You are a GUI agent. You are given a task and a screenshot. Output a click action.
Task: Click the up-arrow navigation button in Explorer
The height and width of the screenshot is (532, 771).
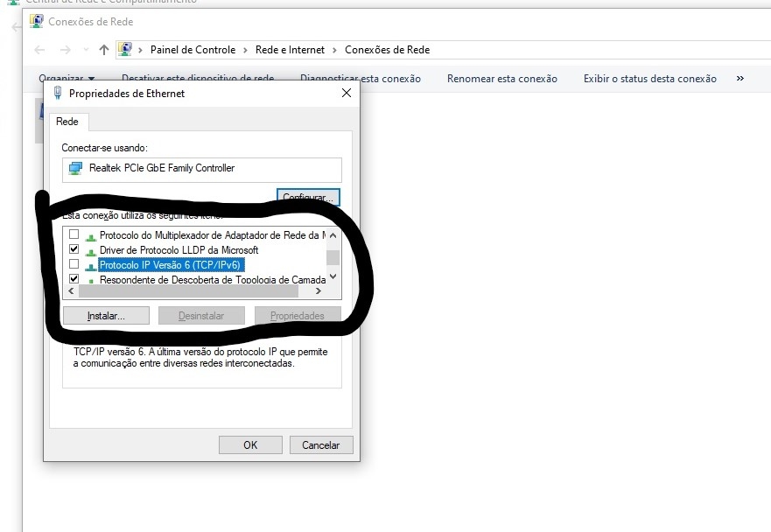pos(104,50)
